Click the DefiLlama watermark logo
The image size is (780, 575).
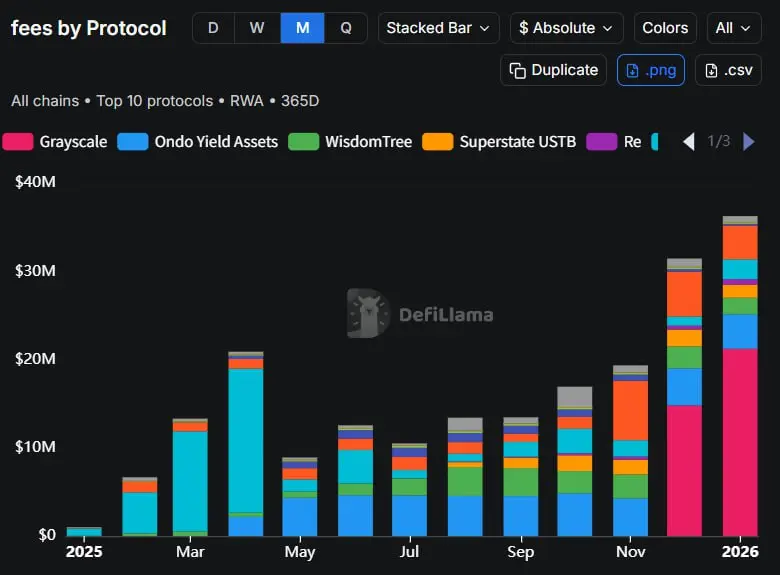click(x=369, y=314)
